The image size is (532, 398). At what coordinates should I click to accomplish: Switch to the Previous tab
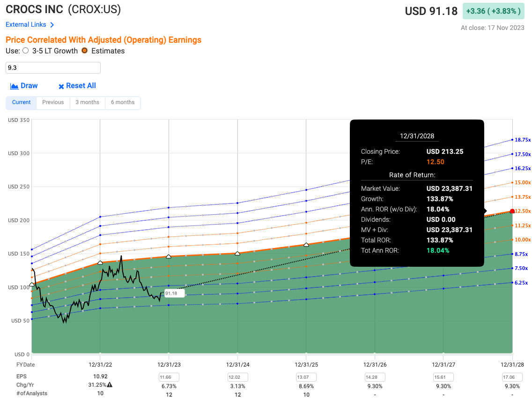pos(53,102)
